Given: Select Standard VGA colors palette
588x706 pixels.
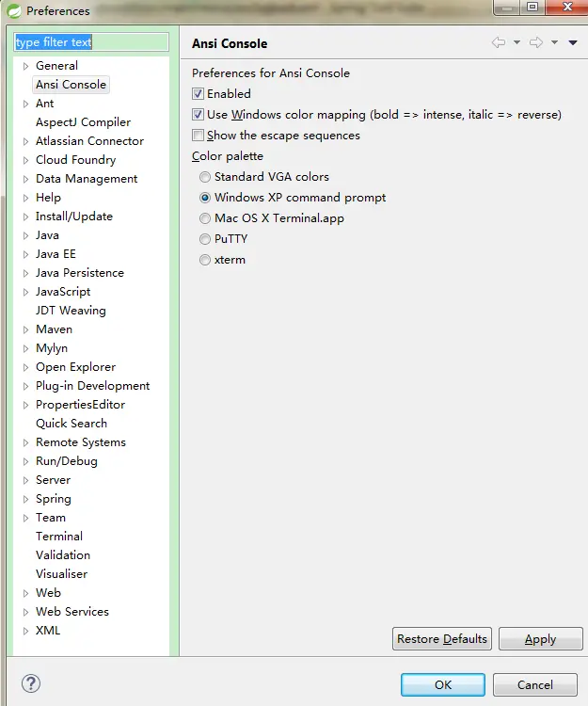Looking at the screenshot, I should tap(205, 177).
